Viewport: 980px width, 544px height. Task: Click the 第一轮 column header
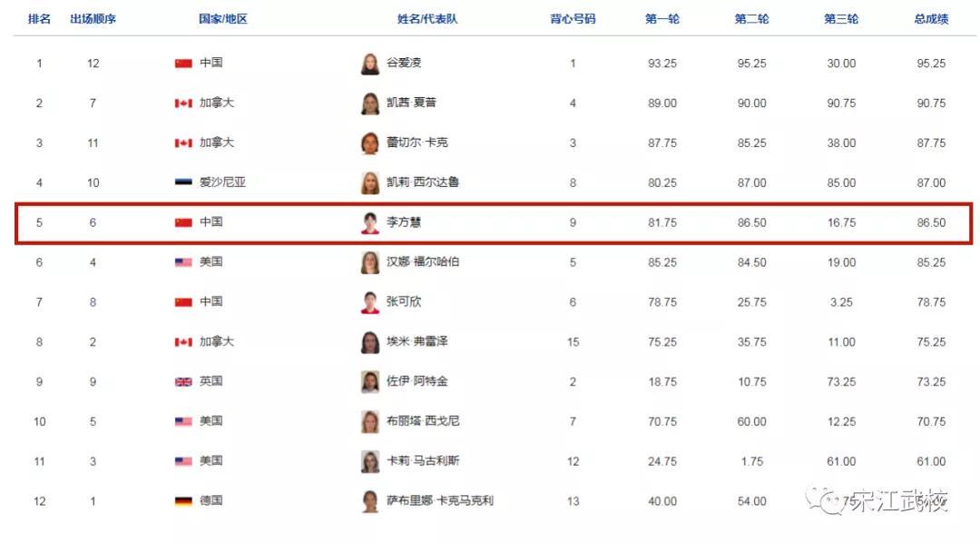point(662,19)
